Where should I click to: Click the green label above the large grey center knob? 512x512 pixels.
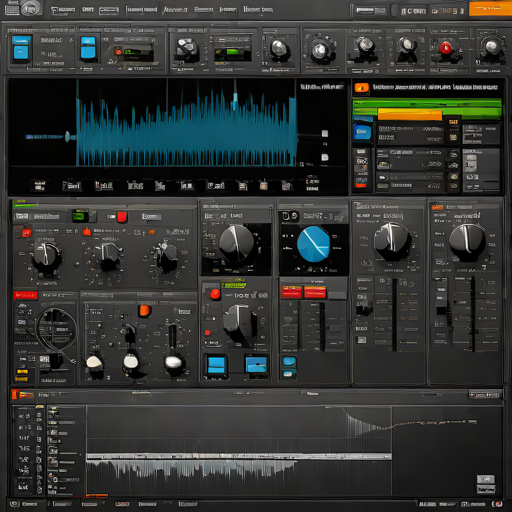[x=234, y=285]
